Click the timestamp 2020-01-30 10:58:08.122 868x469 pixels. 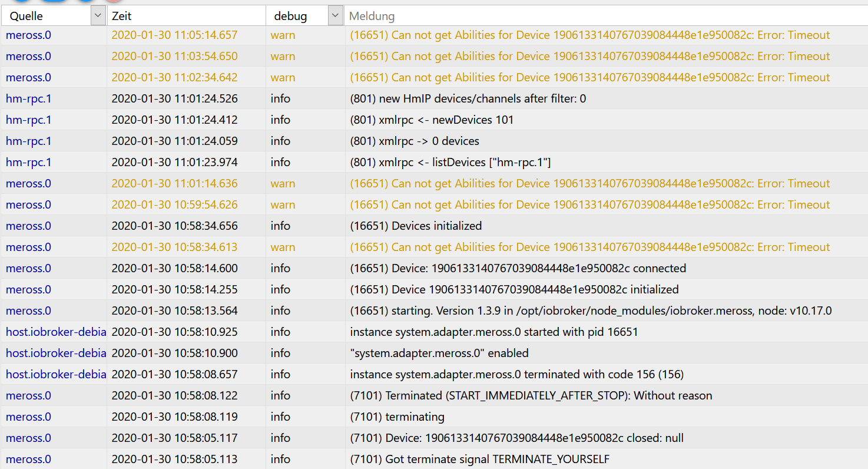coord(174,395)
